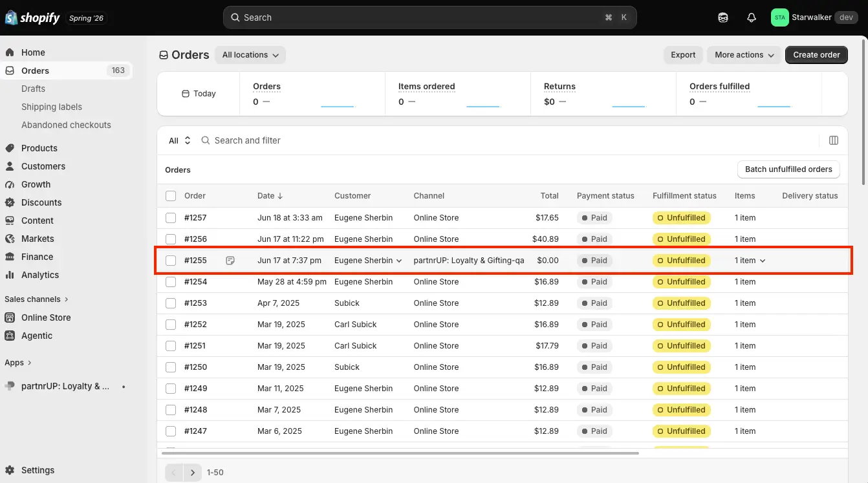
Task: Expand the Apps section
Action: click(x=18, y=363)
